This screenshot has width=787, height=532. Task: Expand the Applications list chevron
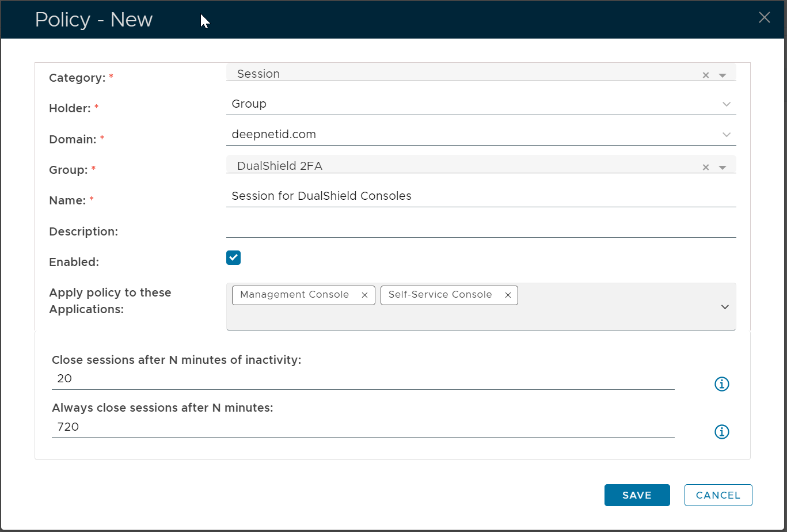point(725,307)
